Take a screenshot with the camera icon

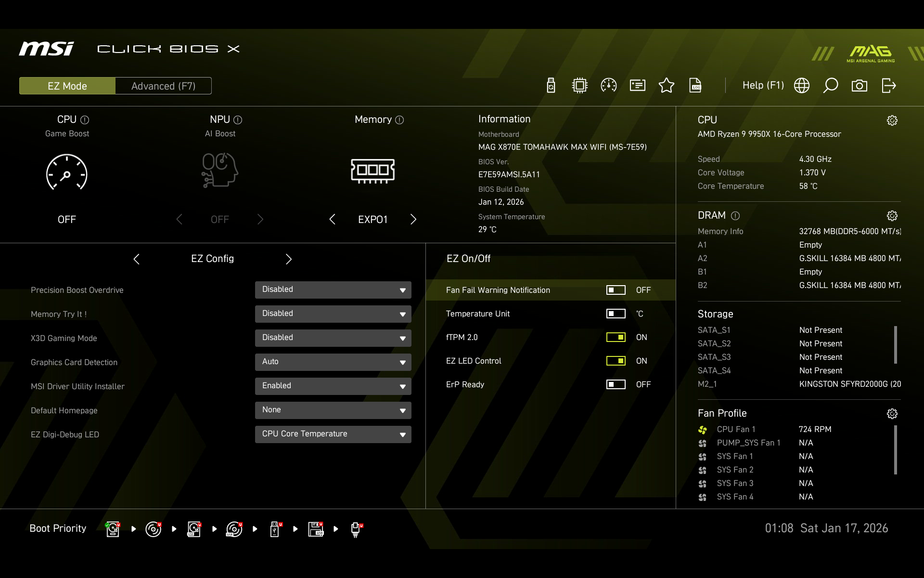[860, 86]
